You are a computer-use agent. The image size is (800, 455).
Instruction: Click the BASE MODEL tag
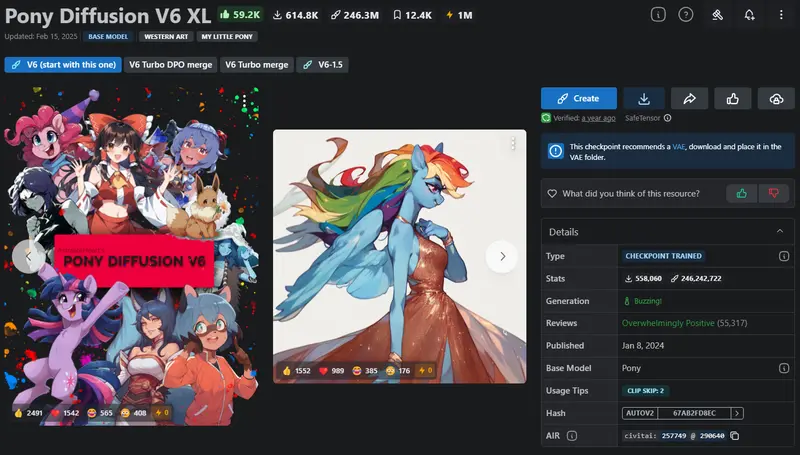click(108, 37)
